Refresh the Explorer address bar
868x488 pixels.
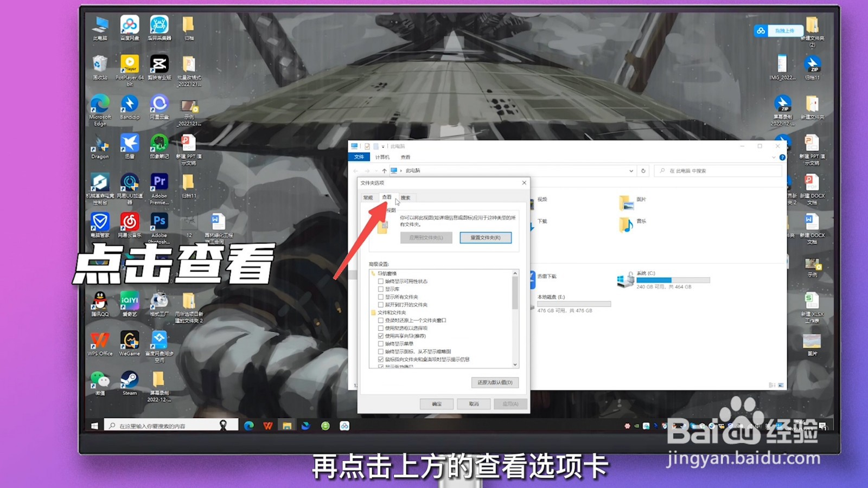pos(643,171)
